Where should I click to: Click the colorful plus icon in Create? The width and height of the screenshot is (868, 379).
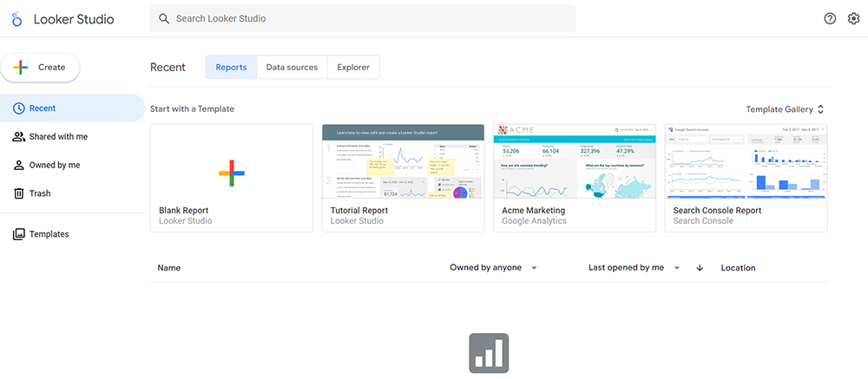21,68
